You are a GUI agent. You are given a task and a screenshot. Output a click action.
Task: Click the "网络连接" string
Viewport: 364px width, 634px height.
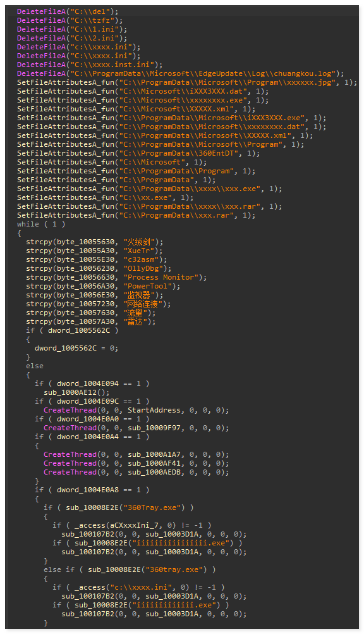(x=143, y=304)
